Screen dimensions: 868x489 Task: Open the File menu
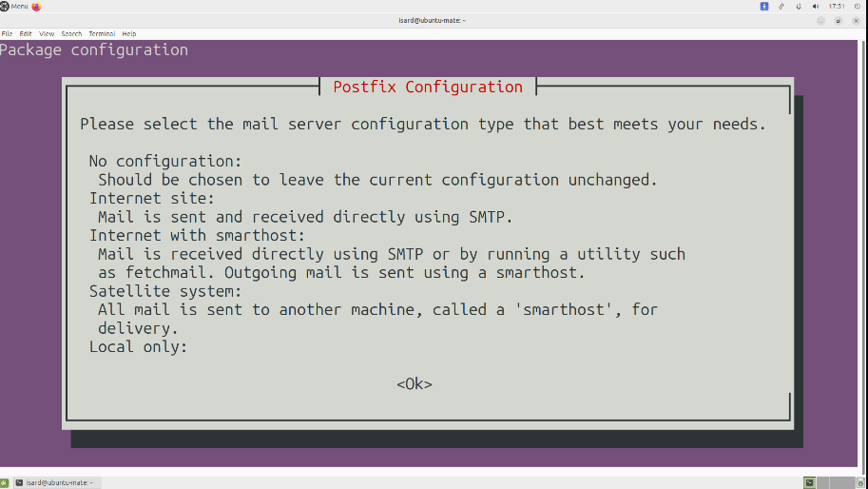(7, 34)
